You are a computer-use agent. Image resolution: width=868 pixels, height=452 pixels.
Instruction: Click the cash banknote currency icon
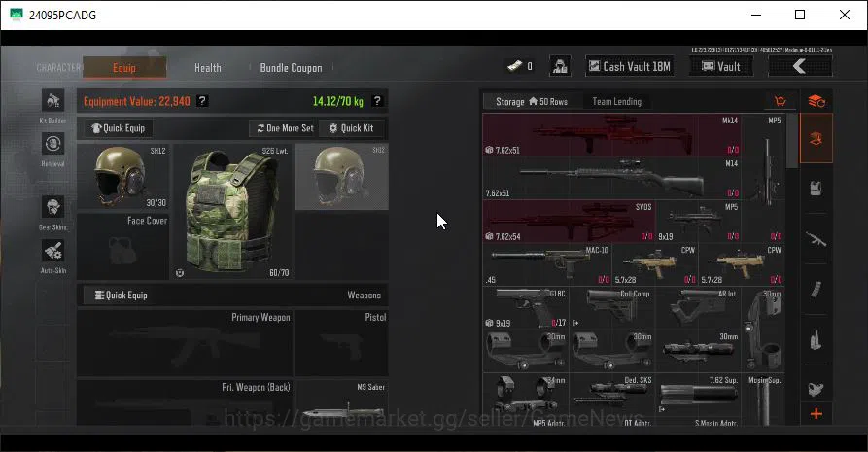click(515, 66)
